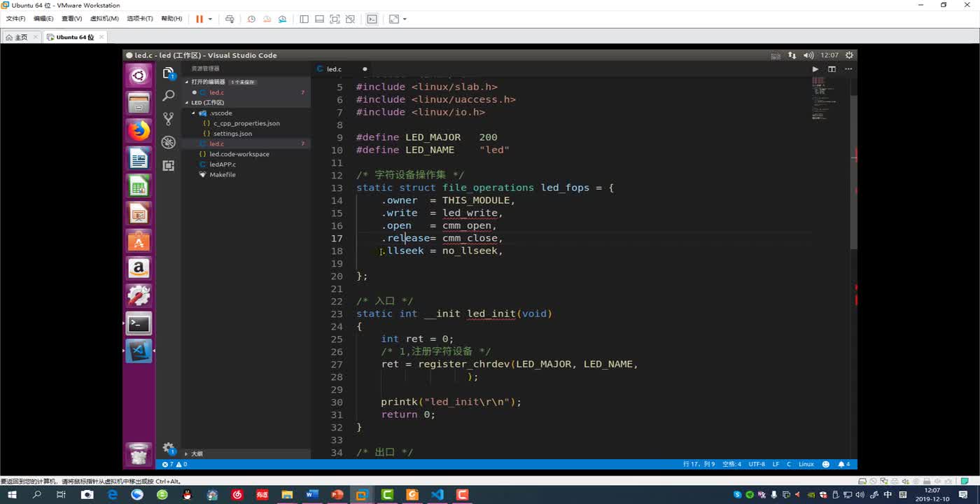Toggle VMware thumbnail bar view
Image resolution: width=980 pixels, height=504 pixels.
click(x=319, y=19)
